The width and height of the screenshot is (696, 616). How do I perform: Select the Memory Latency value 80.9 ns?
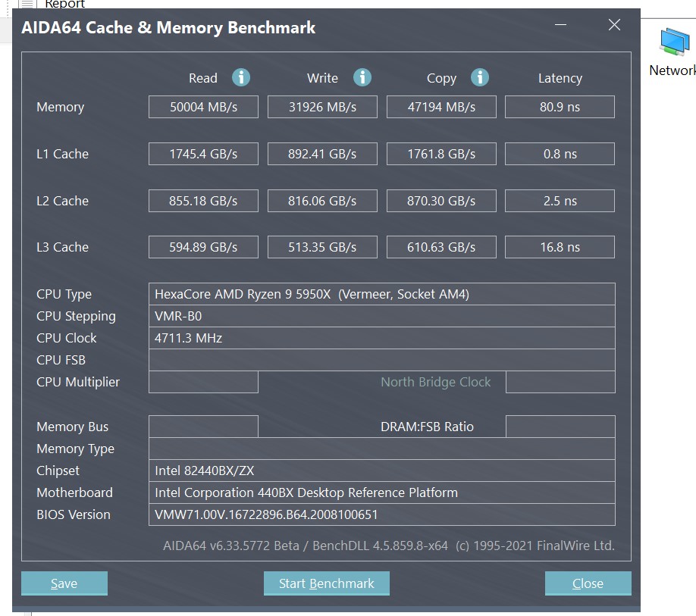560,107
